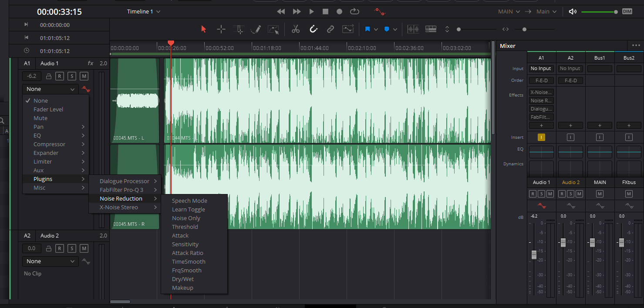Screen dimensions: 644x308
Task: Click the DIM button
Action: pos(627,12)
